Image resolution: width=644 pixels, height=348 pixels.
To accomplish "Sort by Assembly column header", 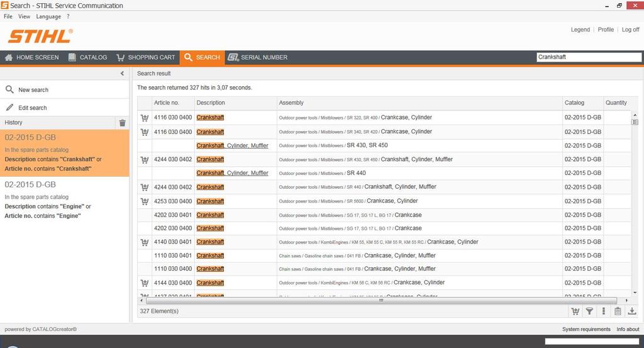I will click(419, 103).
